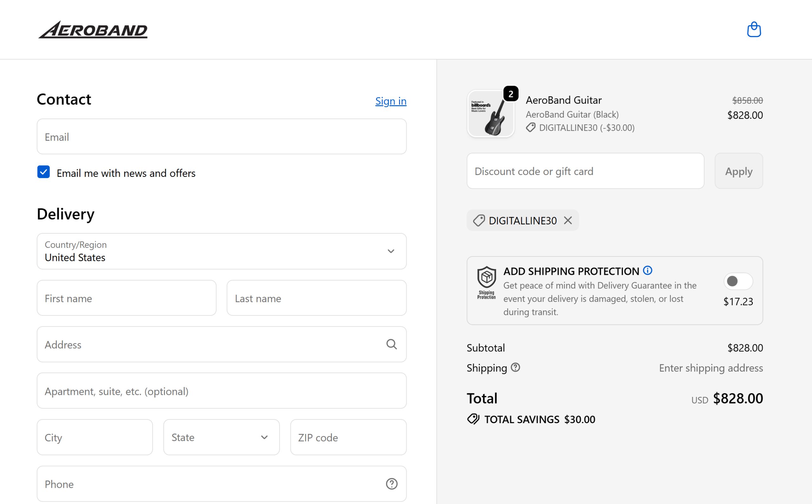Click the Apply discount button

739,171
